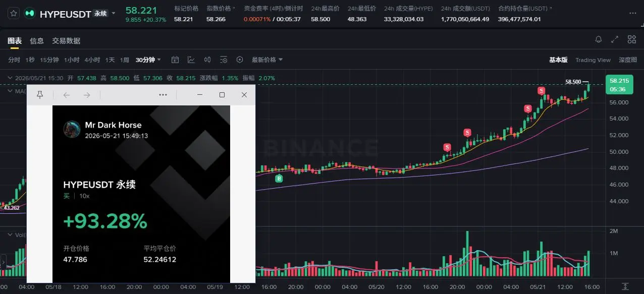
Task: Click the HYPEUSDT 永续 title on share card
Action: pos(99,185)
